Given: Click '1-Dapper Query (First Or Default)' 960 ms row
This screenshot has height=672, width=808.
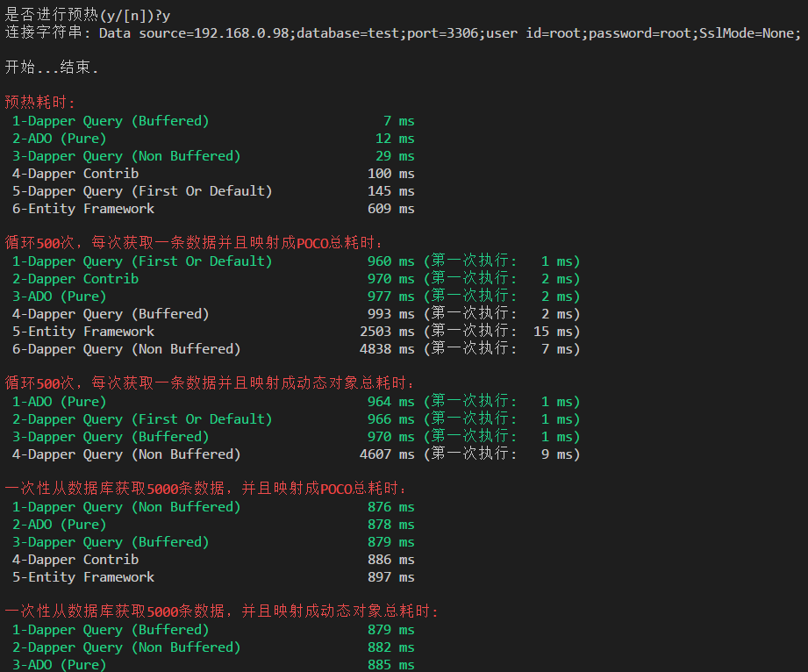Looking at the screenshot, I should tap(297, 261).
